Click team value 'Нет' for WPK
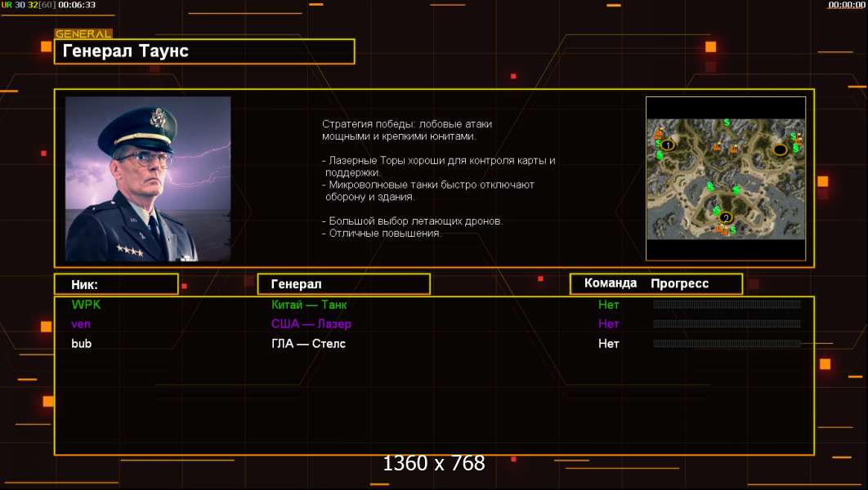 (608, 305)
